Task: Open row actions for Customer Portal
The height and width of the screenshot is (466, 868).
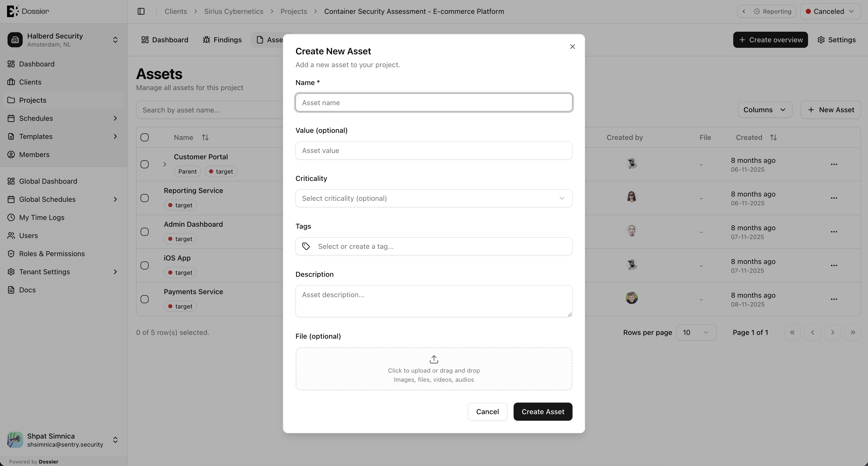Action: click(x=834, y=164)
